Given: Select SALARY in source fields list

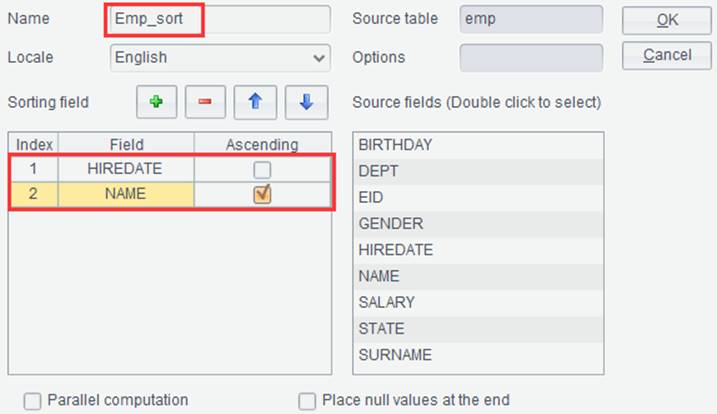Looking at the screenshot, I should tap(478, 302).
